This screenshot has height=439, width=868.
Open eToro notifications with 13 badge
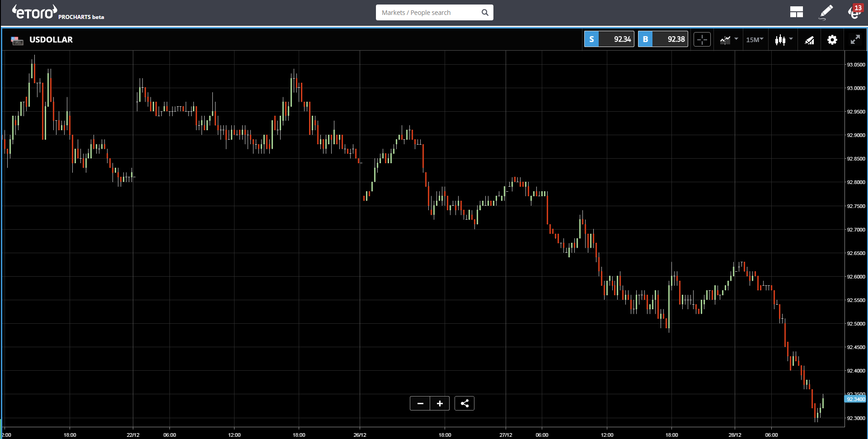(x=855, y=11)
